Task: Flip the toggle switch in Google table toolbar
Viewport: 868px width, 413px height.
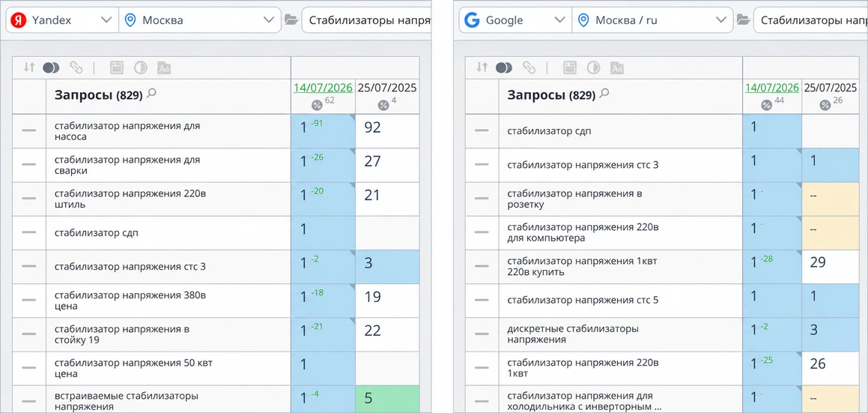Action: coord(504,67)
